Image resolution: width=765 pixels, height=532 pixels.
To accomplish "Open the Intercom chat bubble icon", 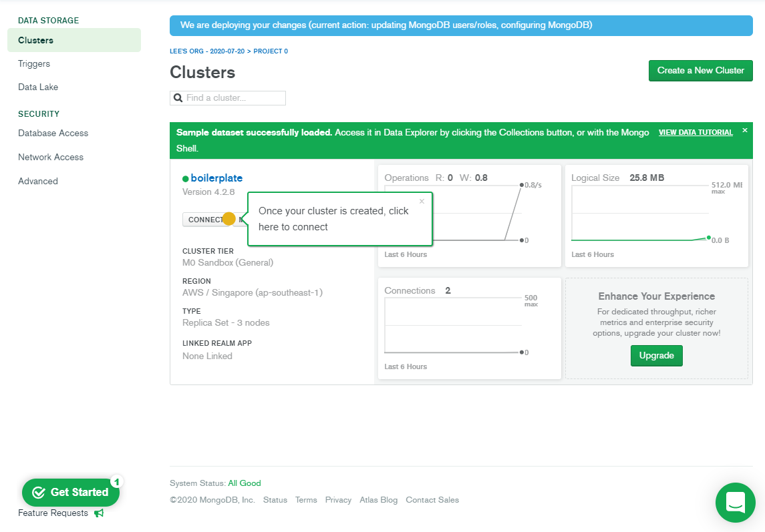I will tap(735, 502).
